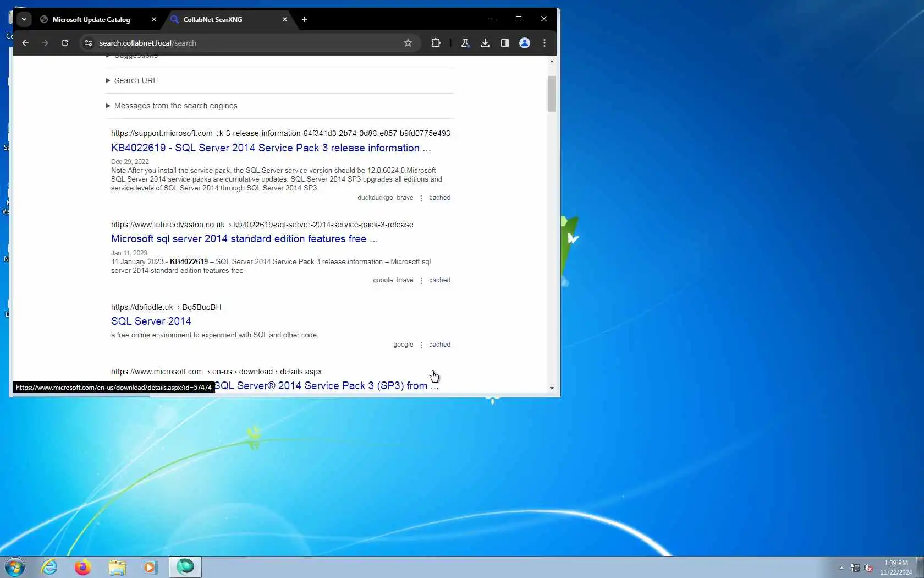Click the browser forward arrow

[45, 43]
